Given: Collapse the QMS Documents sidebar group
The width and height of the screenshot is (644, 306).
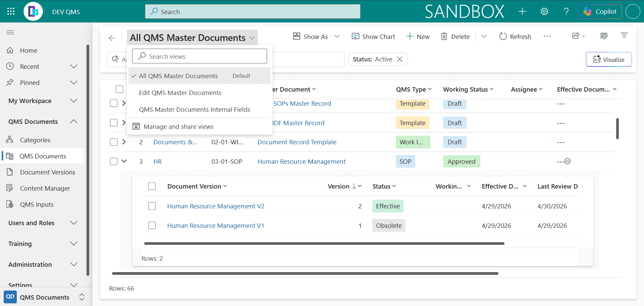Looking at the screenshot, I should (74, 121).
